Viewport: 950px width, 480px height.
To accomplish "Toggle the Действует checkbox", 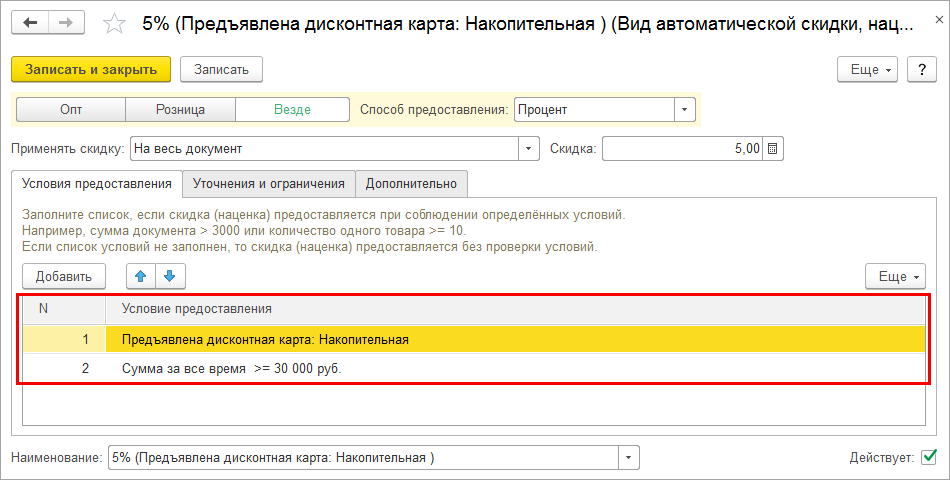I will [928, 458].
